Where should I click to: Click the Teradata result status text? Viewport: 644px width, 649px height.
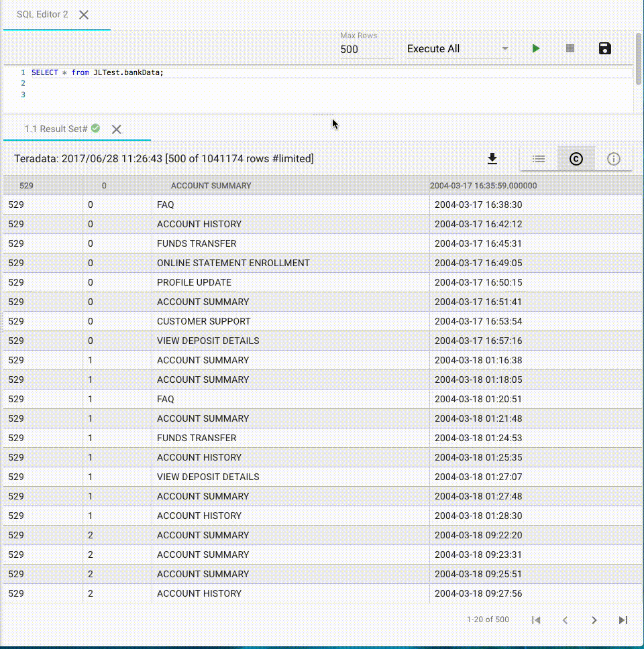[164, 159]
